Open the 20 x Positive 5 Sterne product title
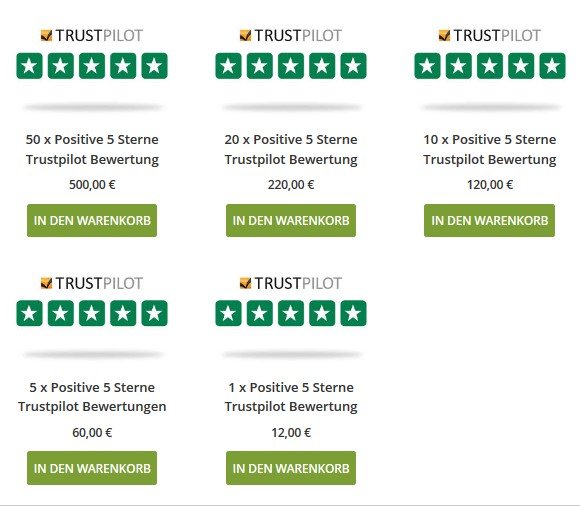 [291, 149]
